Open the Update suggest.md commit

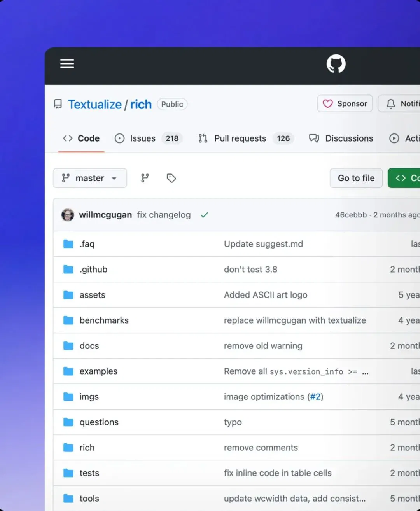(263, 244)
